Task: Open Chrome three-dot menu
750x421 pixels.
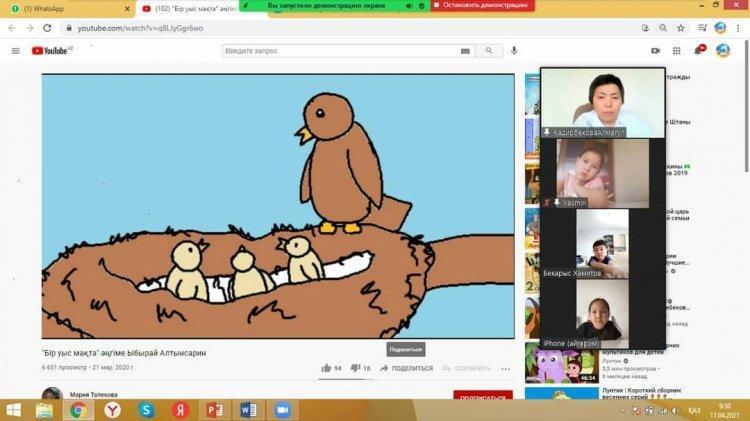Action: pyautogui.click(x=738, y=28)
